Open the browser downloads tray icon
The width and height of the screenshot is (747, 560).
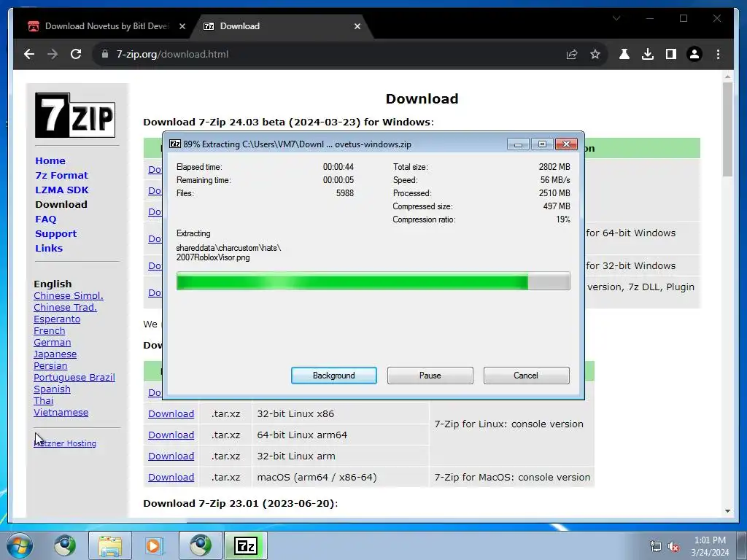point(648,54)
